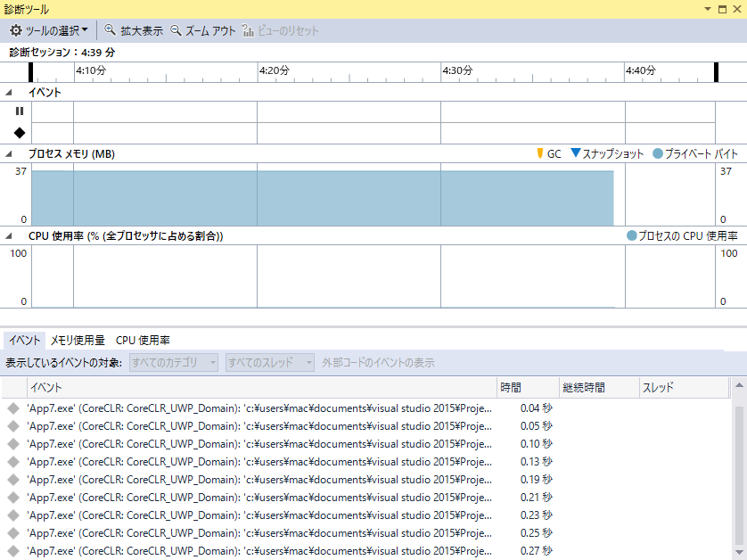Image resolution: width=747 pixels, height=560 pixels.
Task: Open the 診断ツール window position dropdown arrow
Action: [708, 9]
